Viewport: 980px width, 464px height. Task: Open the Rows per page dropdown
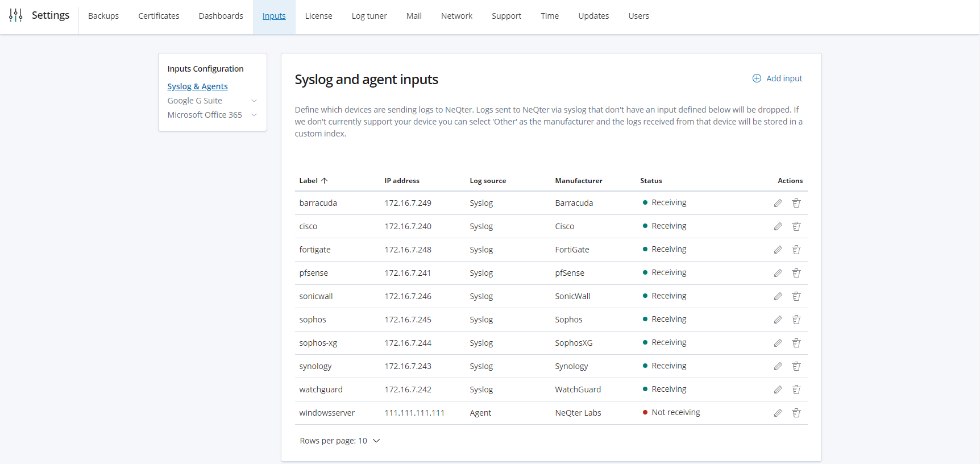[340, 441]
